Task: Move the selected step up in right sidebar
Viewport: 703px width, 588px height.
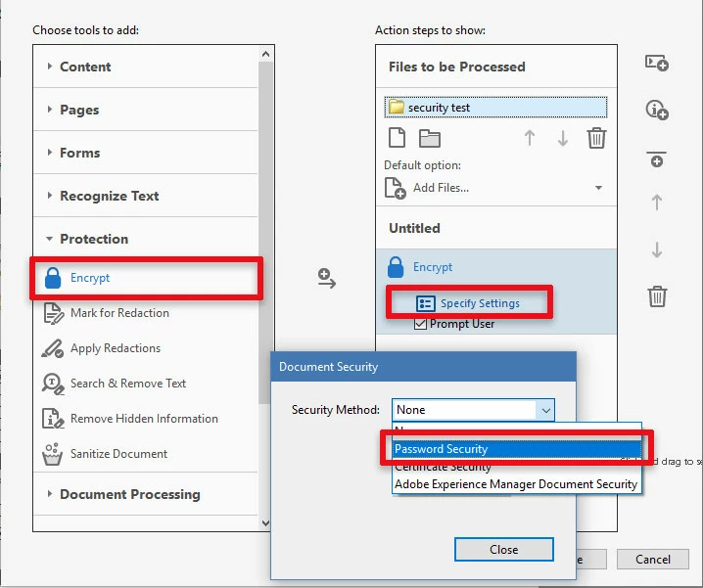Action: 657,203
